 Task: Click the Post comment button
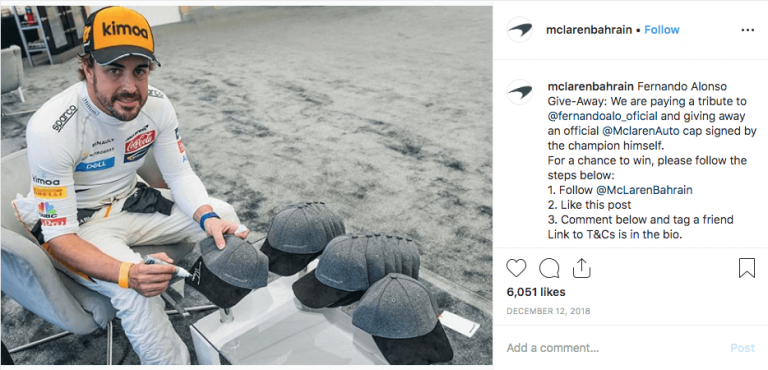pos(743,348)
